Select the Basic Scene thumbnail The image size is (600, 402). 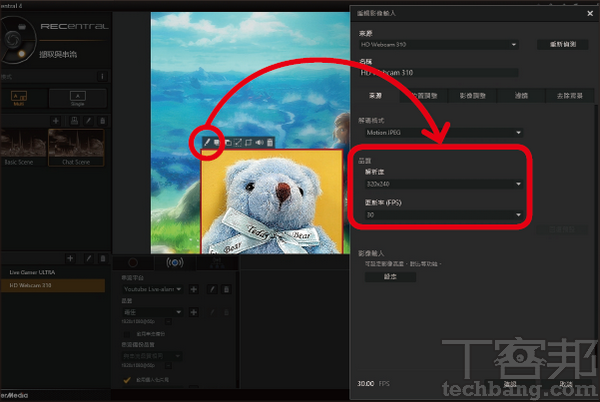(23, 148)
